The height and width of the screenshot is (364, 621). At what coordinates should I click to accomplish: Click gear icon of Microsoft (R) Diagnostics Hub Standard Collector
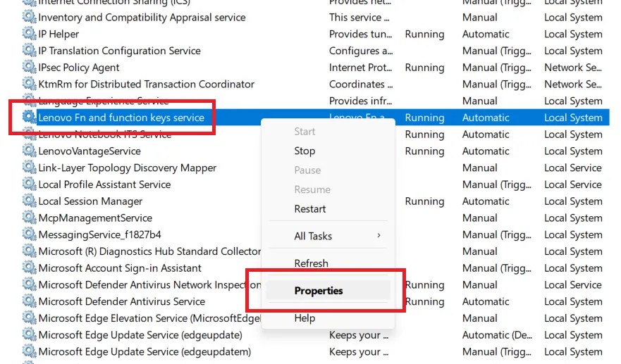pos(30,251)
